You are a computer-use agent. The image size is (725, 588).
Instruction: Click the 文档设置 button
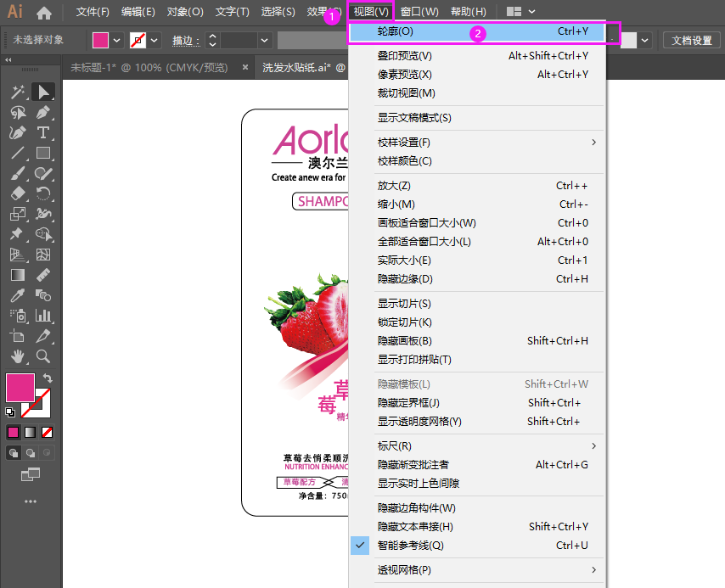point(692,39)
